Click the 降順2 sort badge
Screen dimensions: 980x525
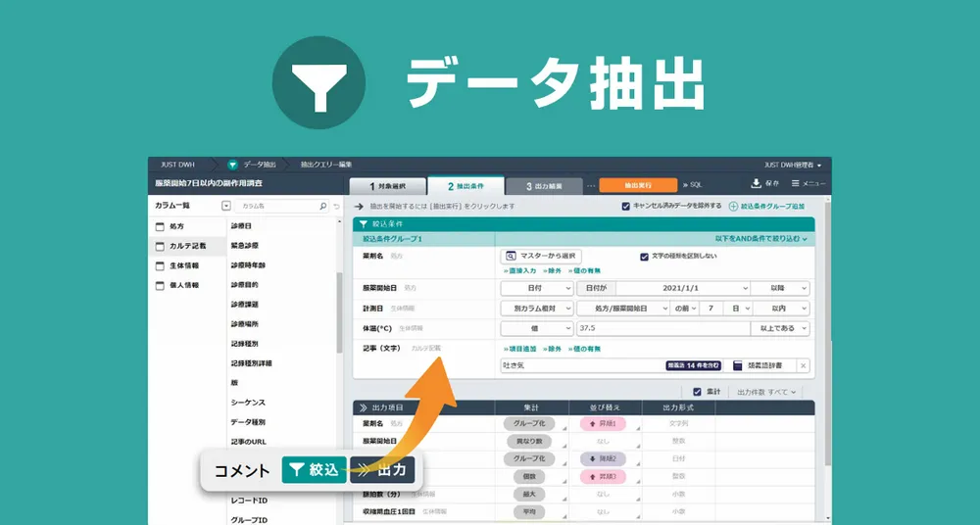(x=603, y=458)
